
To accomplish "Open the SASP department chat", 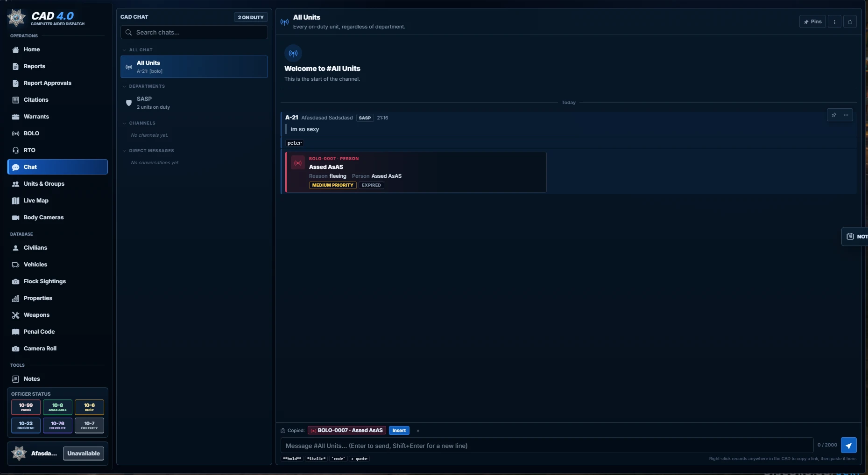I will (x=194, y=103).
